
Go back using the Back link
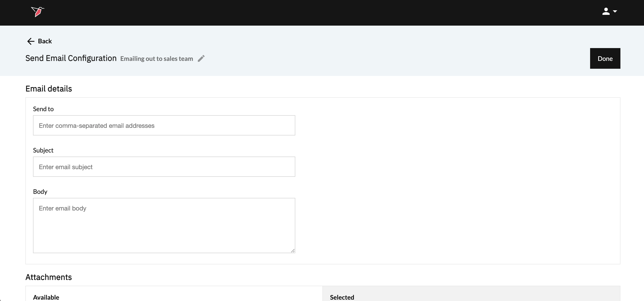(x=45, y=41)
